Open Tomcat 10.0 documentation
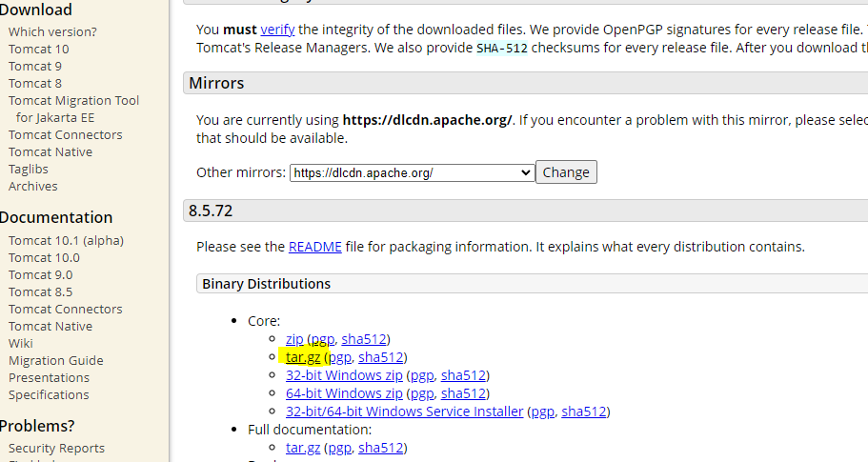868x462 pixels. 44,258
